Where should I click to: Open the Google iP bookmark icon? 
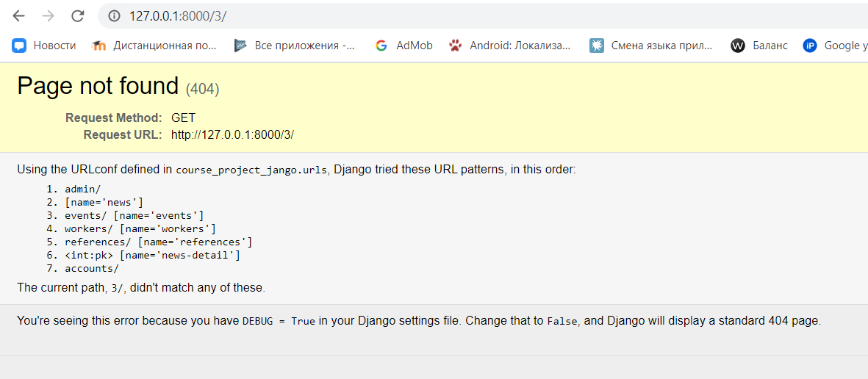[x=810, y=46]
